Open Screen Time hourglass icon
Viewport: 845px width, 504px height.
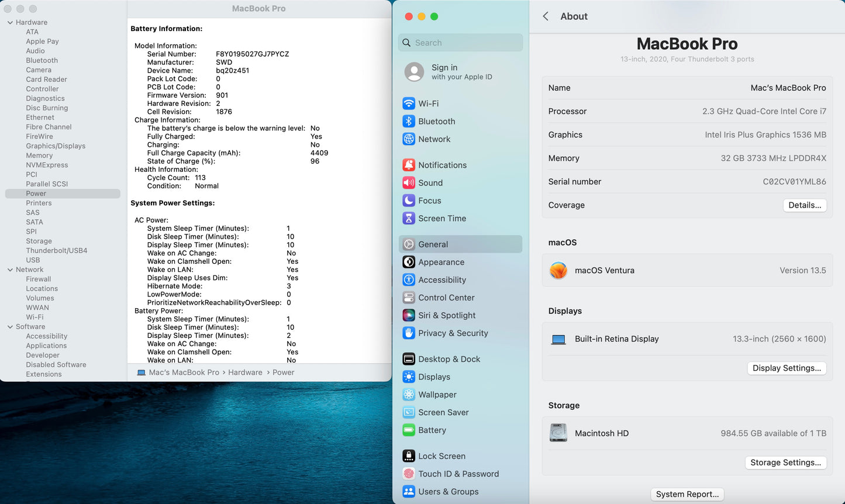409,219
